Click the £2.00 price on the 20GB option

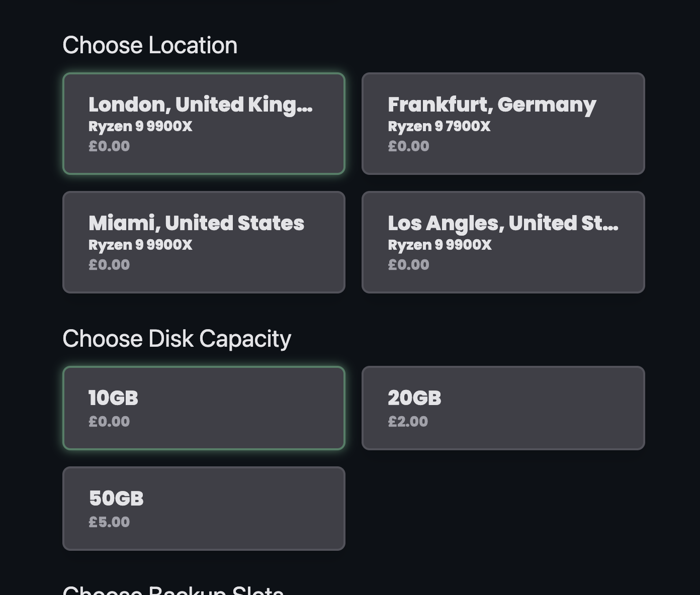click(408, 422)
